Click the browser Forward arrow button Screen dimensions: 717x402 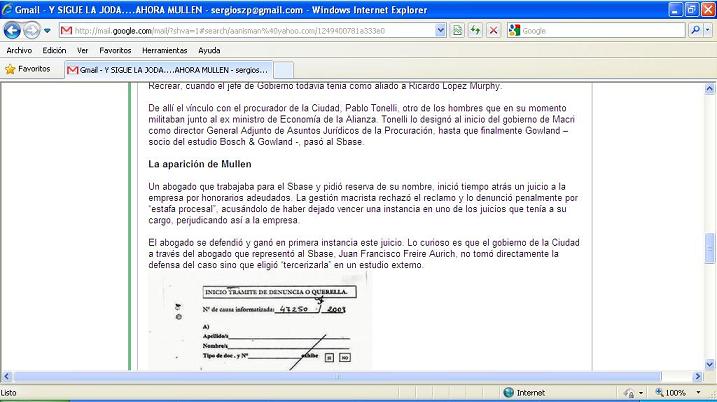click(31, 31)
